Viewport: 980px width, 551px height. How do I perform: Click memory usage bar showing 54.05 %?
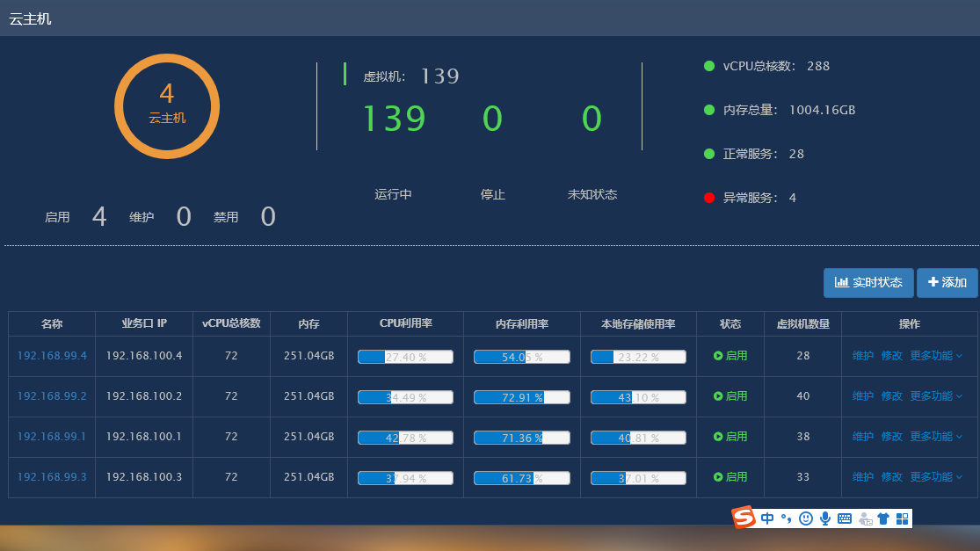coord(522,357)
